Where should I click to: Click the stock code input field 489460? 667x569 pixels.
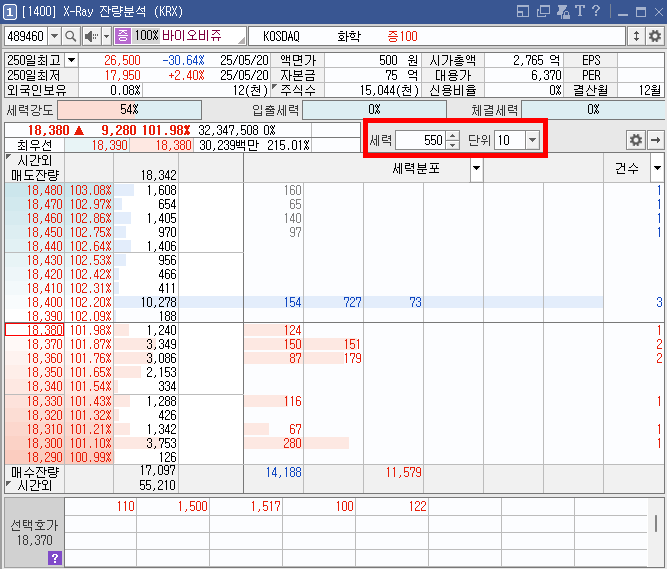26,36
